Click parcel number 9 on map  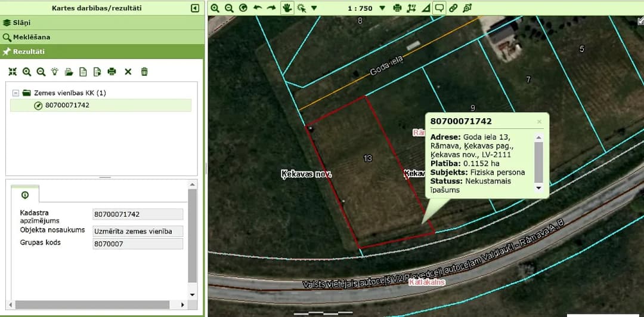pos(473,107)
